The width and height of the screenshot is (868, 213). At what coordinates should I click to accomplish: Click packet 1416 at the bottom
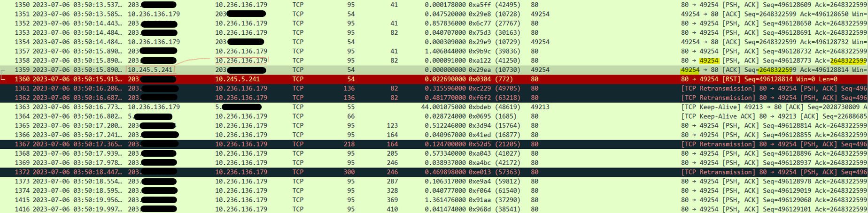click(434, 209)
